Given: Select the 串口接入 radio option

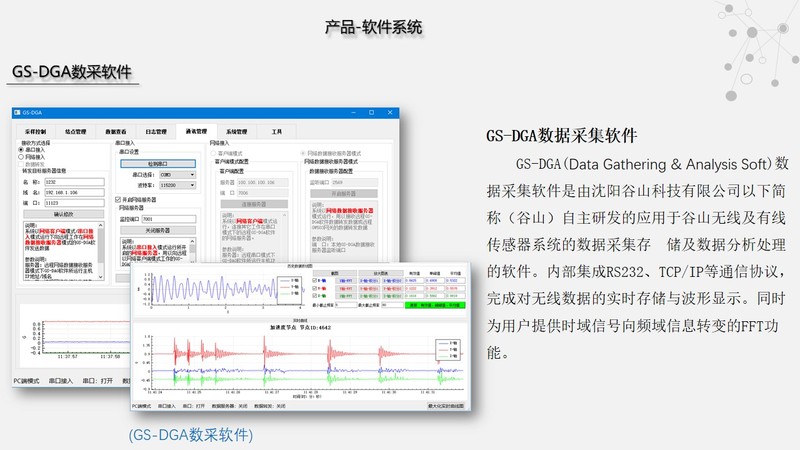Looking at the screenshot, I should 32,150.
